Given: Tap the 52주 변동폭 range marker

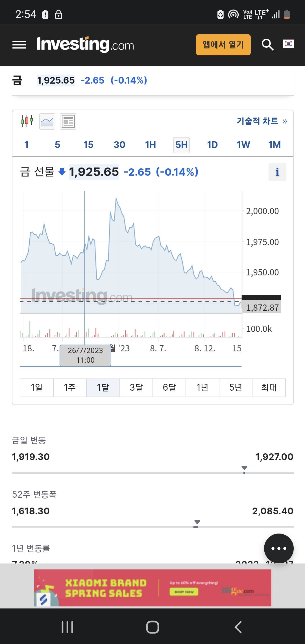Looking at the screenshot, I should click(197, 523).
